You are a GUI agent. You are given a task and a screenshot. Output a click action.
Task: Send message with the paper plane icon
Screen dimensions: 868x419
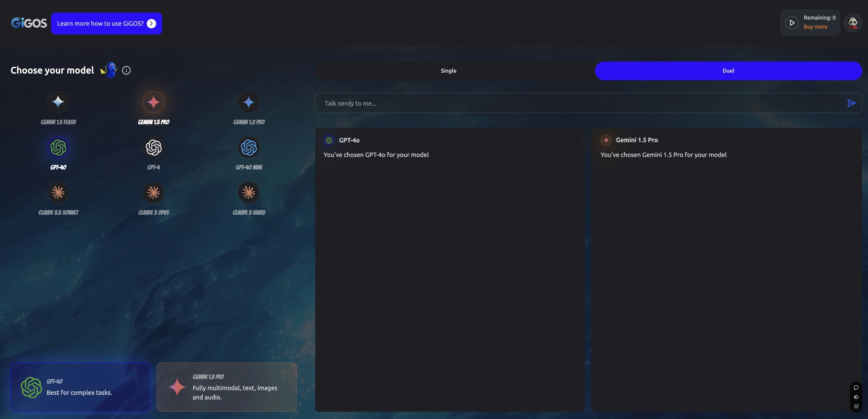(851, 103)
